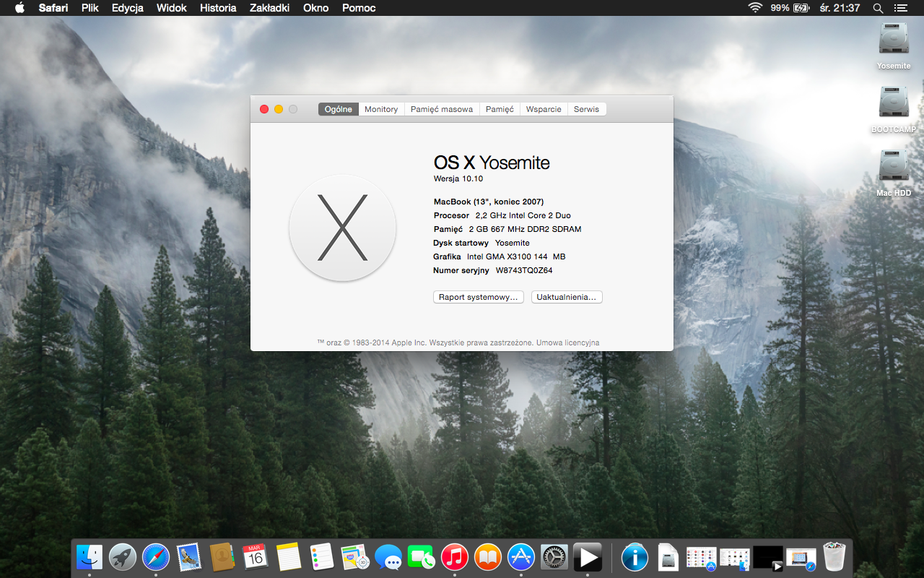This screenshot has height=578, width=924.
Task: Switch to the Serwis tab
Action: coord(586,109)
